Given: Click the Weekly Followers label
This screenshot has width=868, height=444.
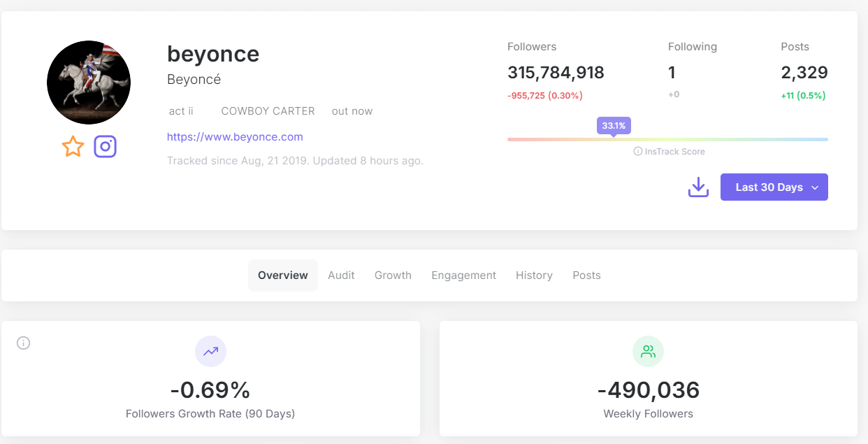Looking at the screenshot, I should [x=648, y=414].
